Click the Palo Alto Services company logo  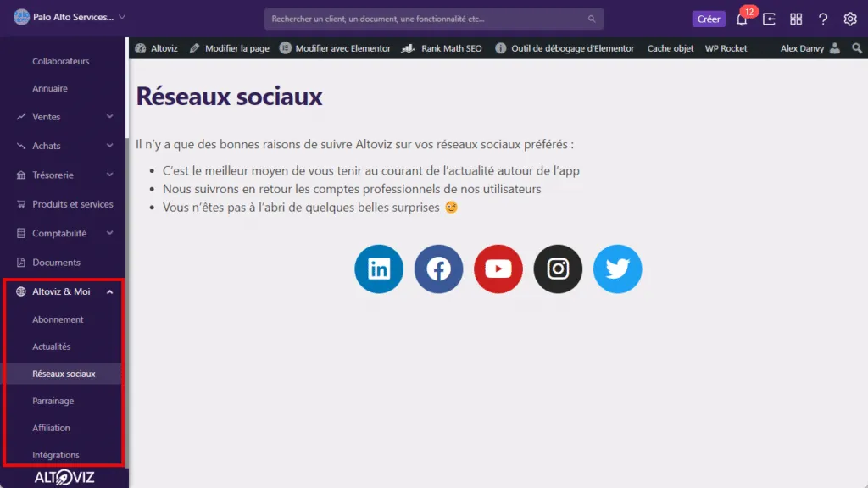pos(21,17)
